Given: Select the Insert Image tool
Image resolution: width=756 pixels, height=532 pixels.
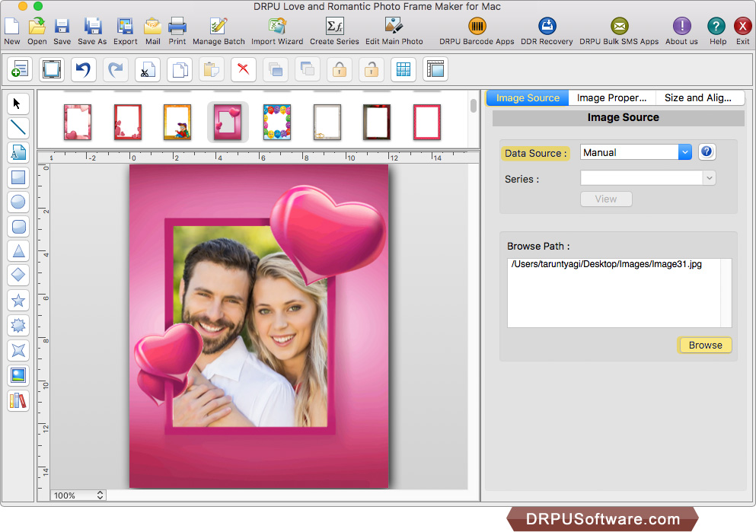Looking at the screenshot, I should click(x=18, y=375).
